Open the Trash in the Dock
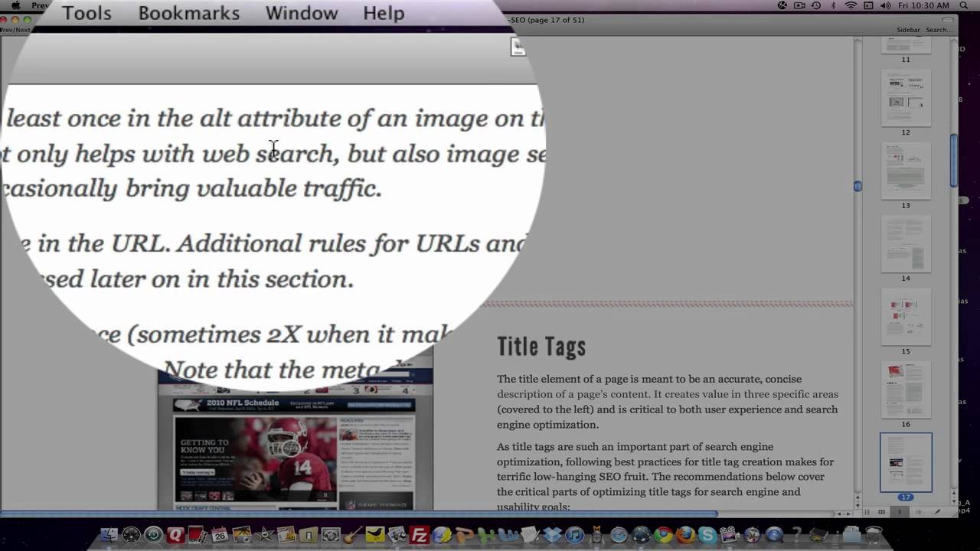Image resolution: width=980 pixels, height=551 pixels. 873,535
